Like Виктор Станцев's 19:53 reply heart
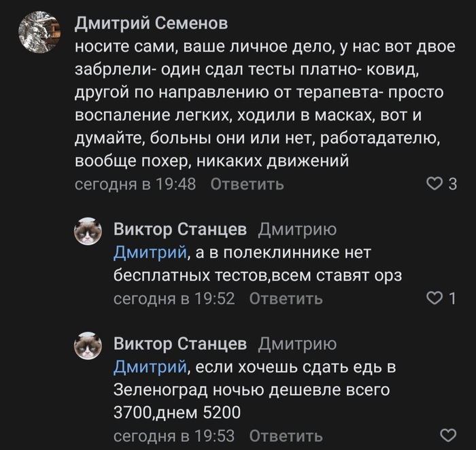This screenshot has width=476, height=450. tap(449, 435)
